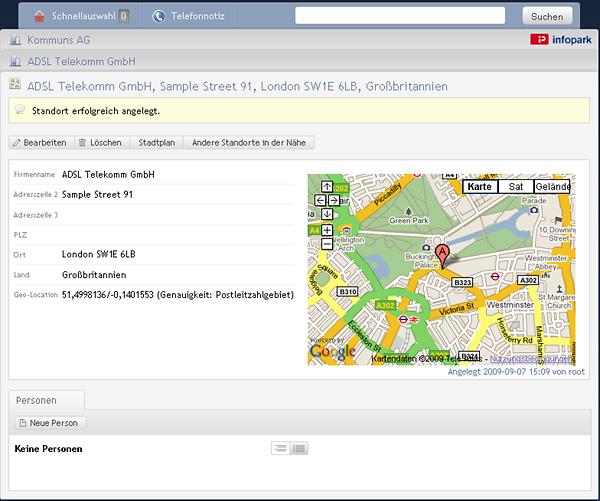Open Telefonnotiz from top bar
Screen dimensions: 600x501
(x=188, y=16)
